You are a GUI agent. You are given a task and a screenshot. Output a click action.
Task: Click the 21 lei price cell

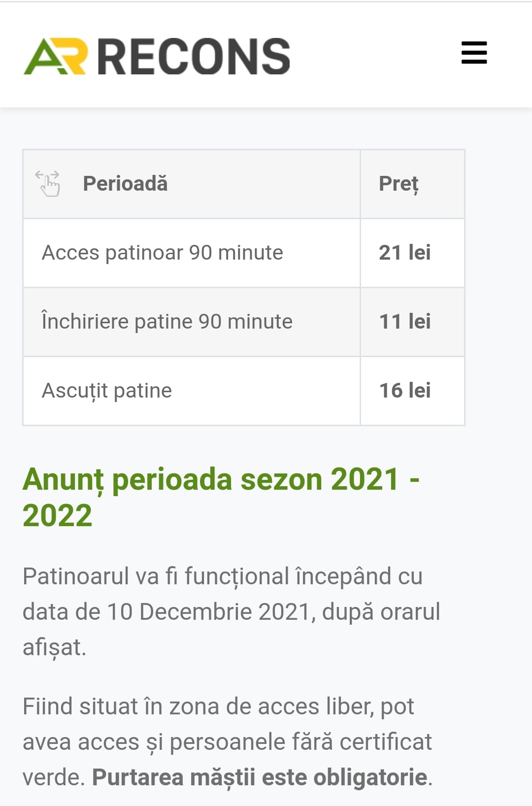click(404, 253)
